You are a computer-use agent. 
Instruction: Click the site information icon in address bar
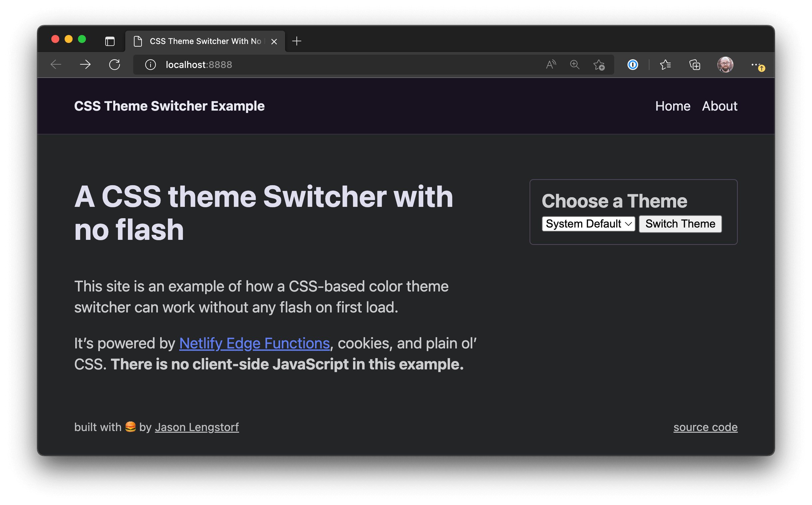[150, 65]
